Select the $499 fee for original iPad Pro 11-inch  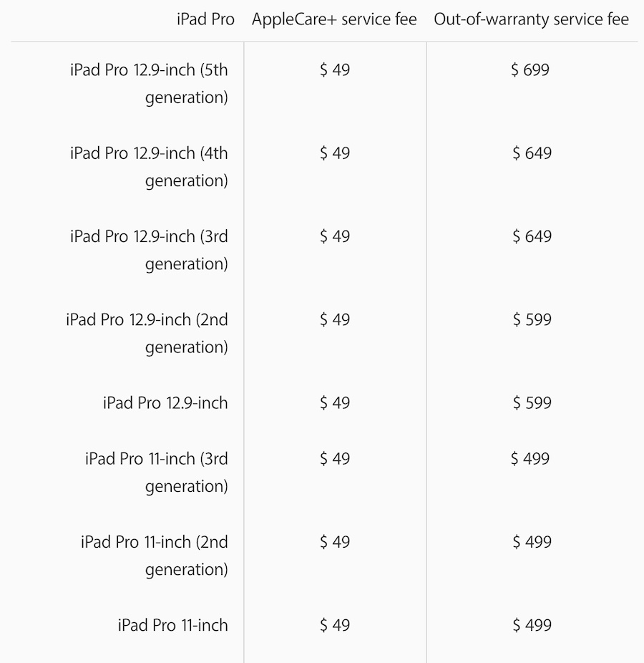pos(532,625)
